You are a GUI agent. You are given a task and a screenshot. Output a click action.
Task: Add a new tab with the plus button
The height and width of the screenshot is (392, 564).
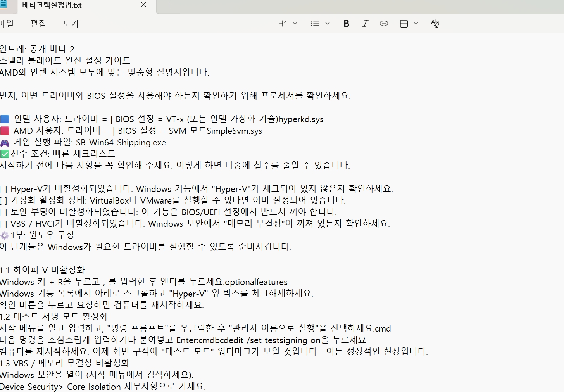click(169, 5)
